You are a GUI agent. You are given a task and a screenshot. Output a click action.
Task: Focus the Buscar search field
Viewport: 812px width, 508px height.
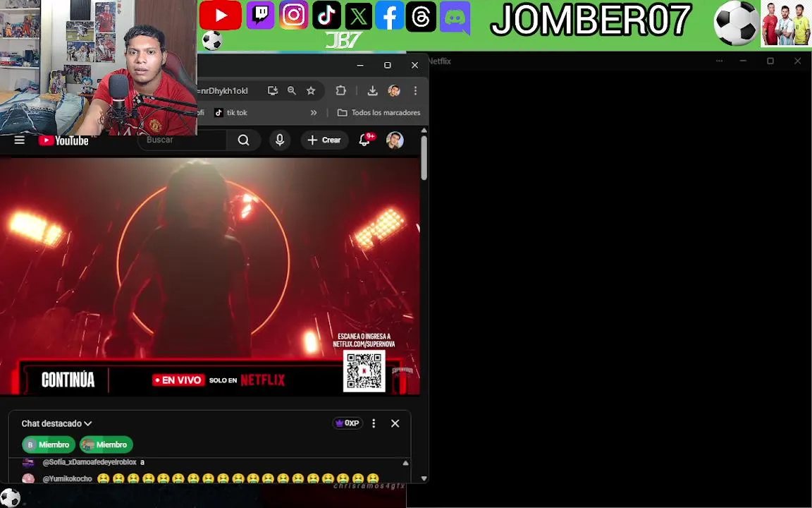pyautogui.click(x=182, y=140)
